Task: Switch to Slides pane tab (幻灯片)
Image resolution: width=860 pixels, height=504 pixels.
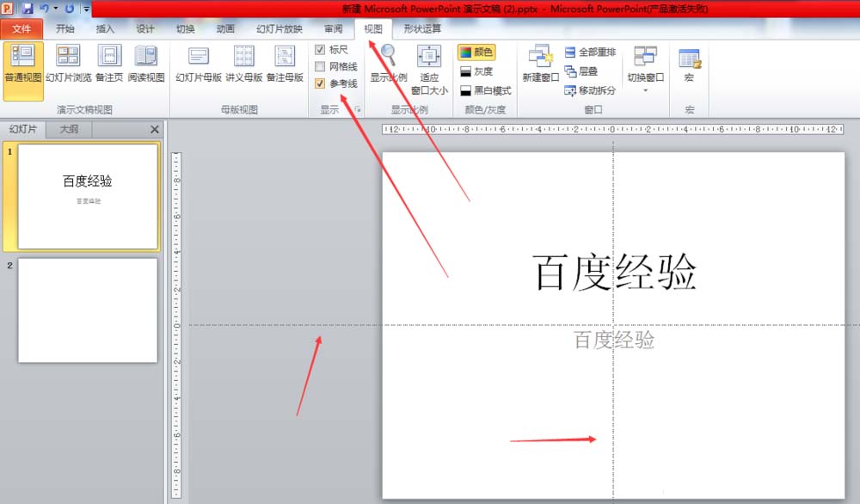Action: [23, 129]
